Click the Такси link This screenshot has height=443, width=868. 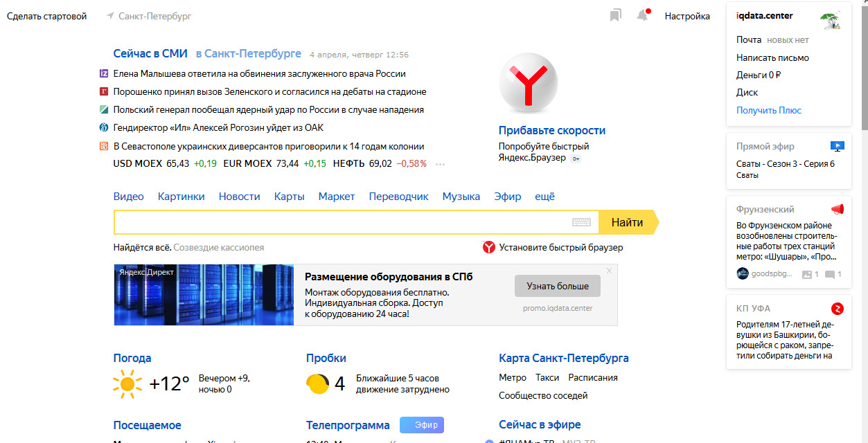(547, 377)
